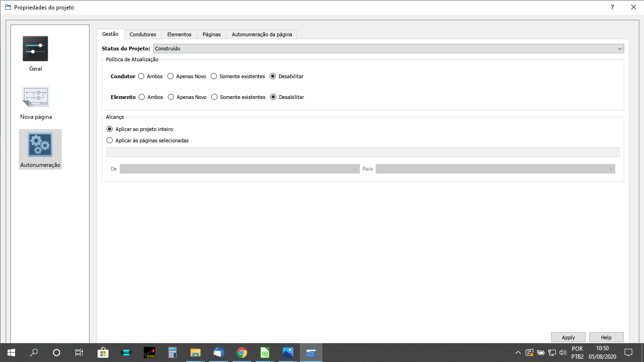The width and height of the screenshot is (644, 362).
Task: Open the Geral settings section
Action: (x=35, y=49)
